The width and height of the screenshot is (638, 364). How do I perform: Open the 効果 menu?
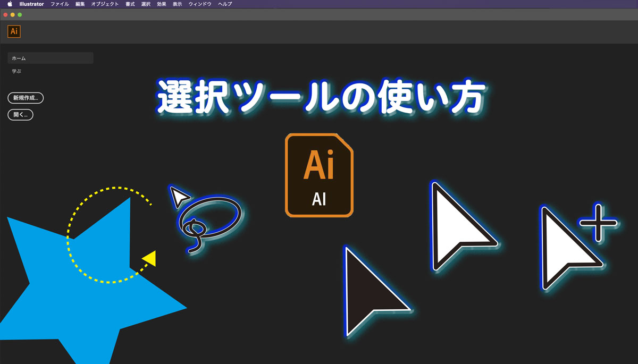click(x=161, y=4)
